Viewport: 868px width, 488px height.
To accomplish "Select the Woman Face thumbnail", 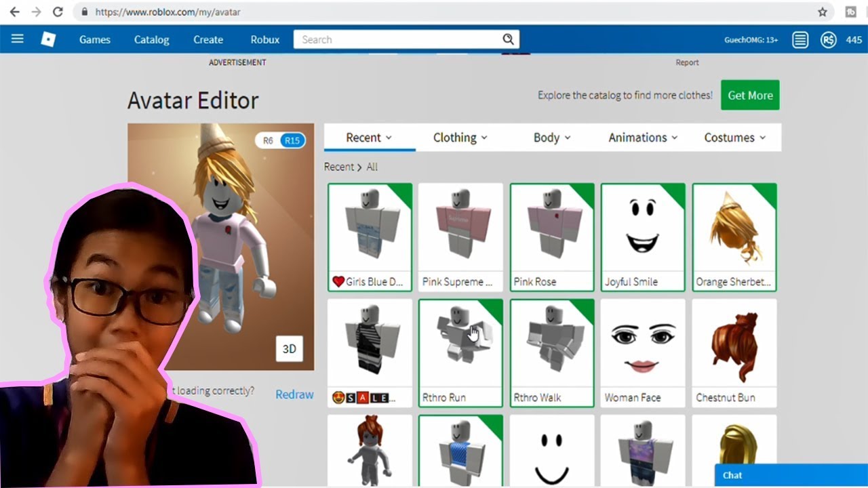I will point(643,344).
